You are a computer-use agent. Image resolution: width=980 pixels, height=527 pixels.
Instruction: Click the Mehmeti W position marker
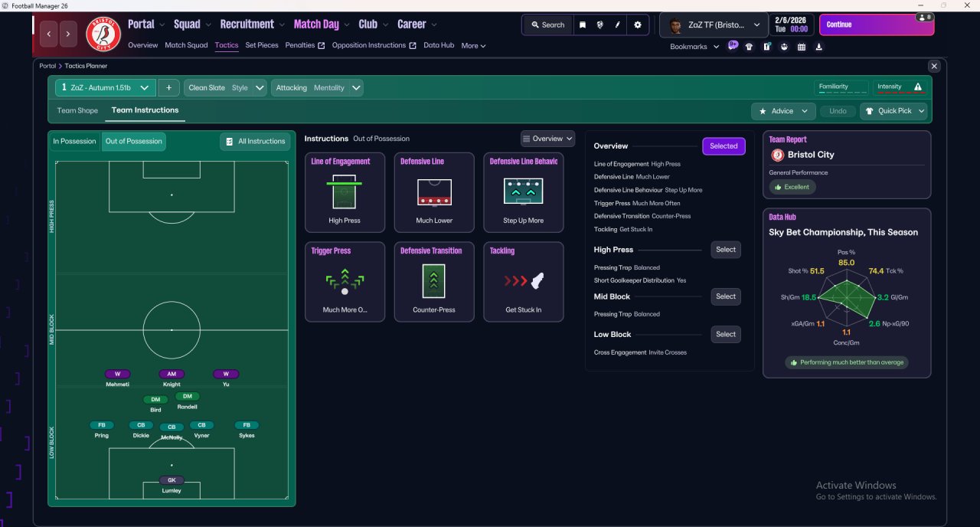(x=117, y=374)
